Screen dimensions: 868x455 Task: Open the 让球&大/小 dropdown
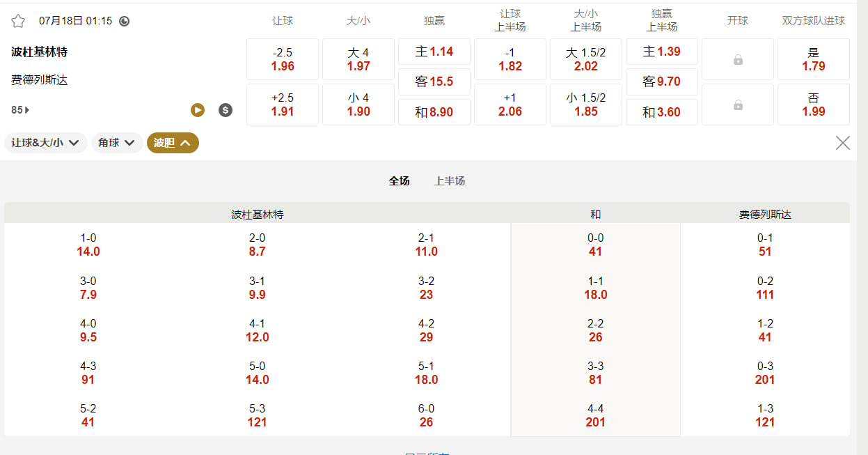tap(46, 143)
